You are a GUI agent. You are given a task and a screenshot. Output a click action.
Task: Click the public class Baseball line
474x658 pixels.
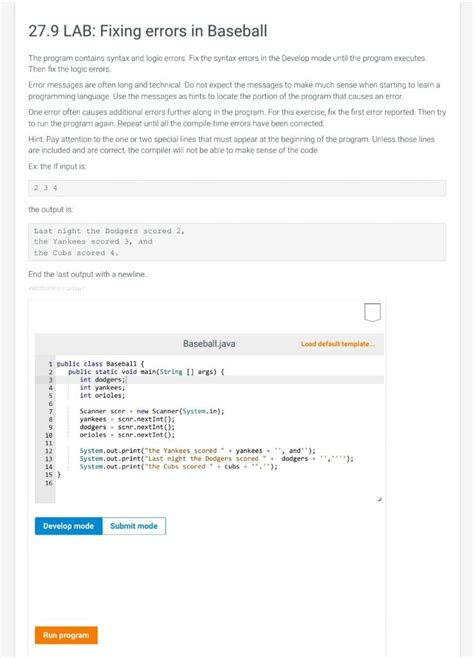point(100,364)
